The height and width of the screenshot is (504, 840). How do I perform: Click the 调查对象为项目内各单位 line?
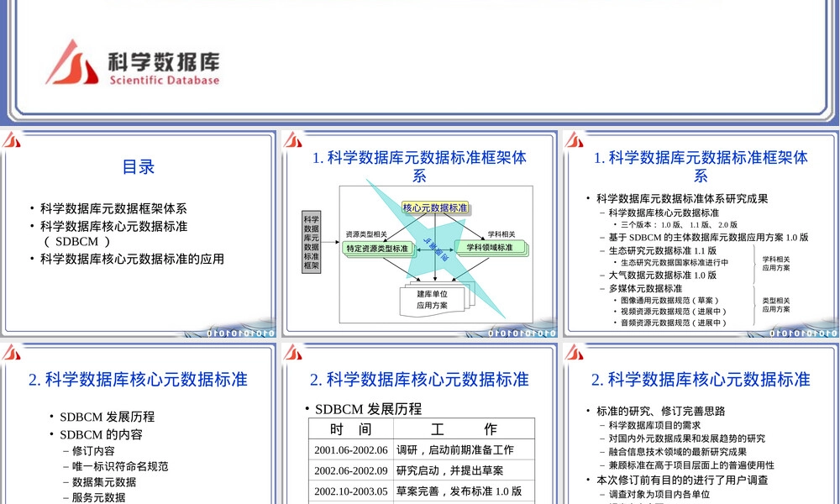(x=659, y=495)
